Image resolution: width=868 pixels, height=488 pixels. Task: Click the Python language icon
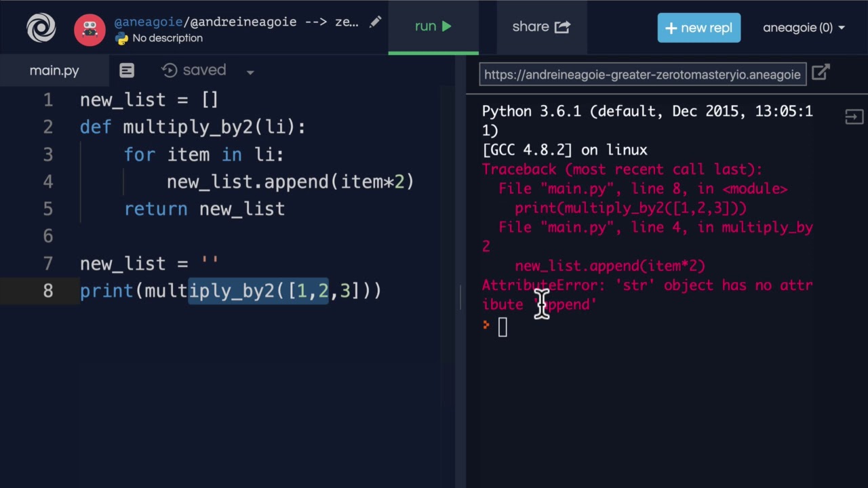coord(122,39)
